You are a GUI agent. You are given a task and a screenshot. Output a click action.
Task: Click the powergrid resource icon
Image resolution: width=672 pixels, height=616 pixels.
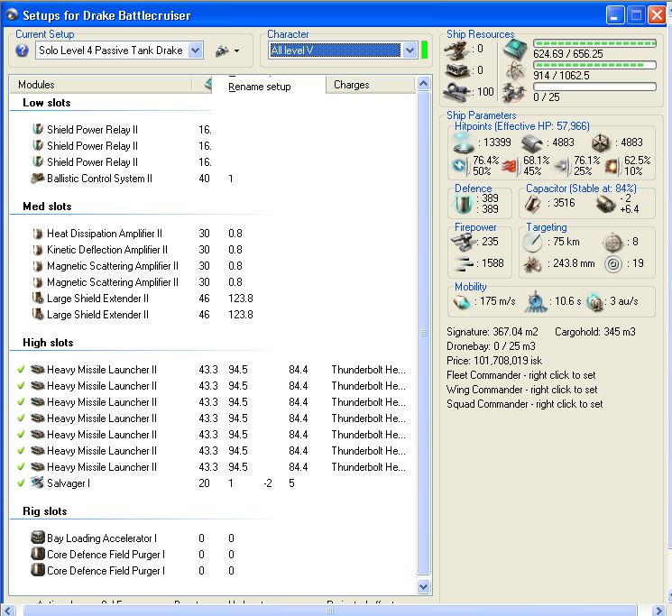[x=515, y=70]
